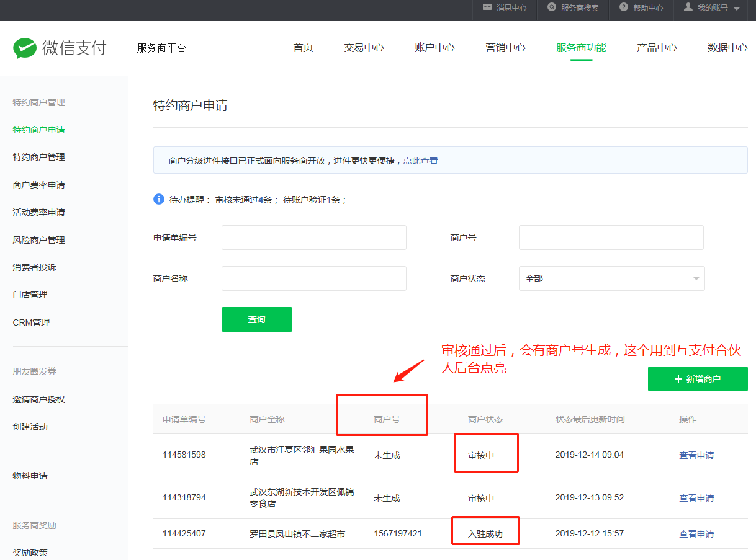
Task: Click application number 114425407
Action: click(184, 534)
